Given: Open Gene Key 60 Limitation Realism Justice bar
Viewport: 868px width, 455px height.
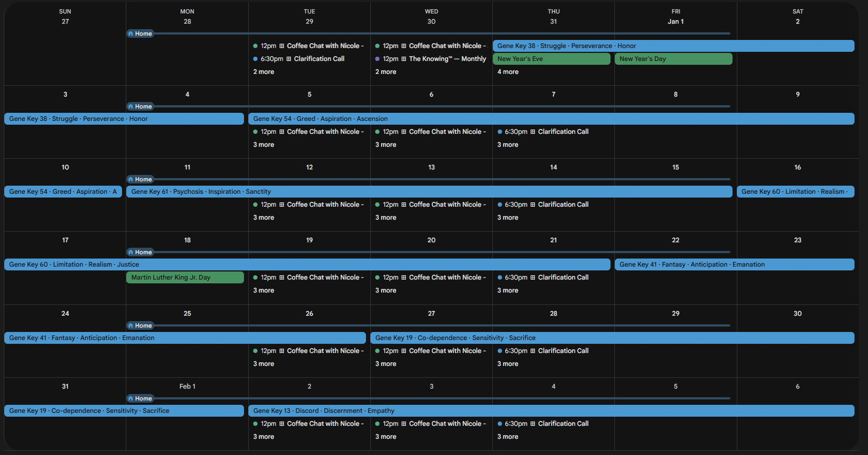Looking at the screenshot, I should point(307,264).
